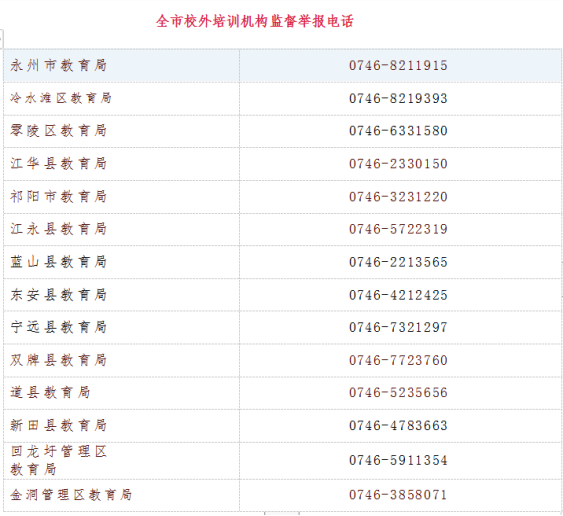Screen dimensions: 563x516
Task: Select the 永州市教育局 cell
Action: [121, 66]
